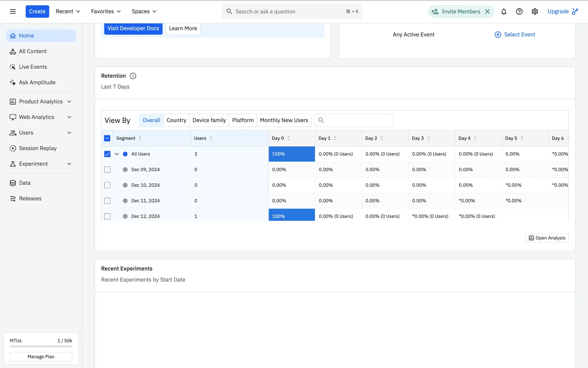Click the help question mark icon
The width and height of the screenshot is (588, 368).
pos(519,12)
